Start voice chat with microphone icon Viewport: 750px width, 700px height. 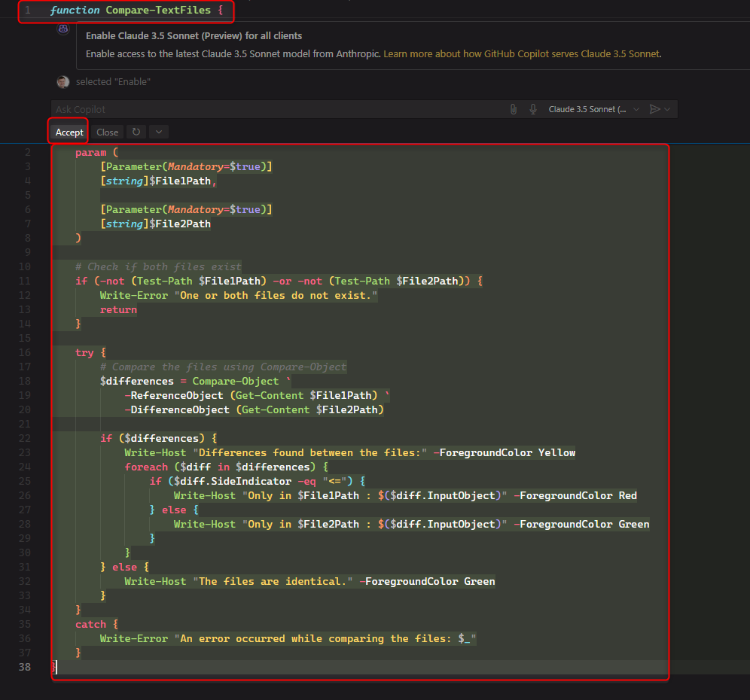tap(533, 109)
